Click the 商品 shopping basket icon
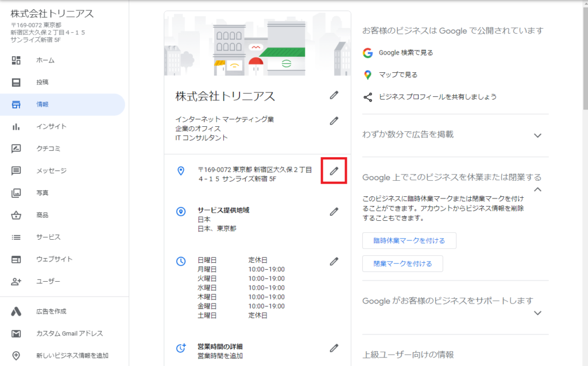Image resolution: width=588 pixels, height=366 pixels. [16, 215]
